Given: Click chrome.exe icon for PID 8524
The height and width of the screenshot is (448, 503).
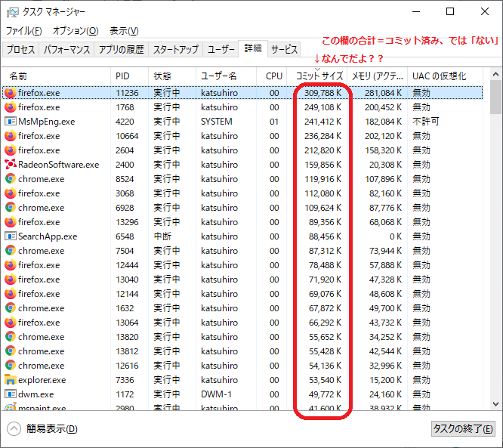Looking at the screenshot, I should [x=11, y=179].
